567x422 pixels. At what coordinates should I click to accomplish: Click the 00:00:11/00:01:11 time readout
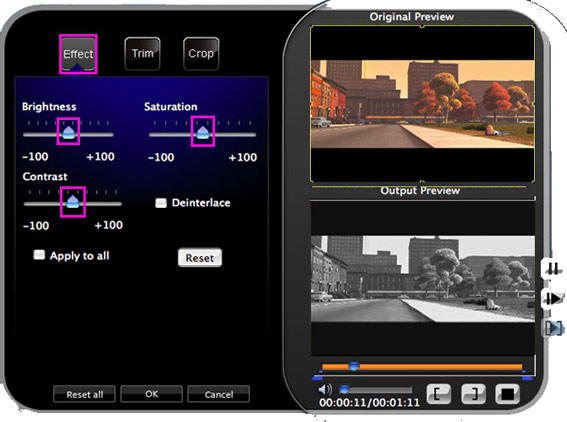[369, 403]
